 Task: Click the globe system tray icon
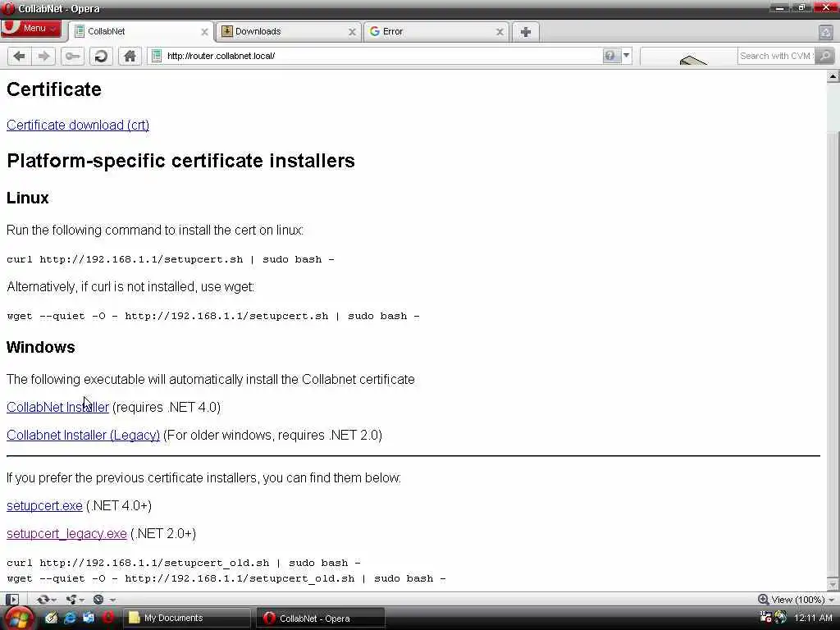point(781,617)
